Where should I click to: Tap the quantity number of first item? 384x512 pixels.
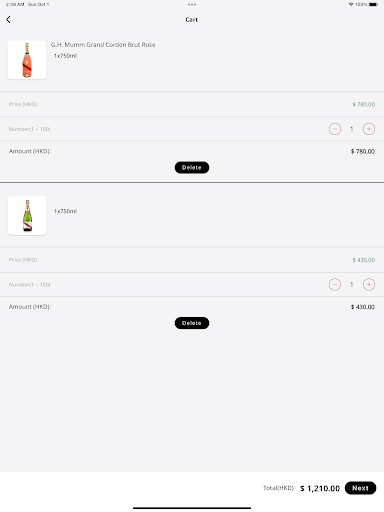[351, 129]
